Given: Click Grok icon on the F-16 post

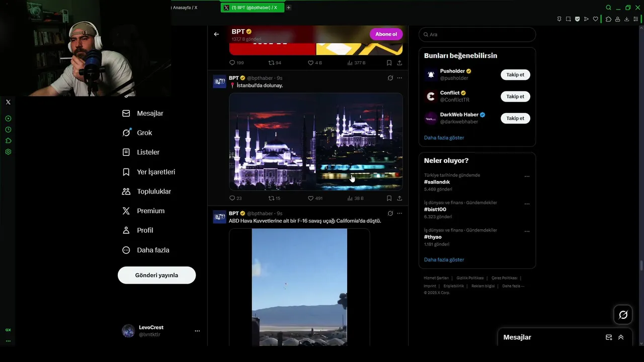Looking at the screenshot, I should [390, 213].
